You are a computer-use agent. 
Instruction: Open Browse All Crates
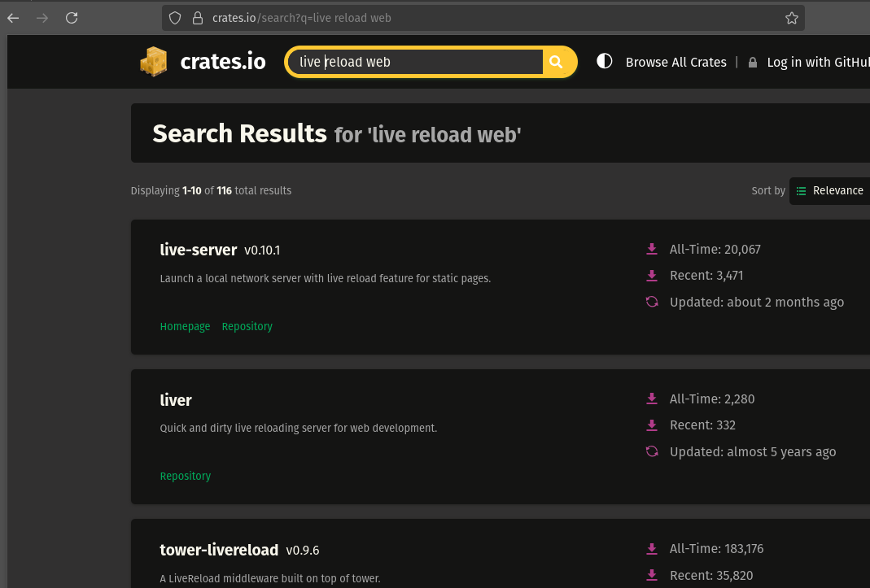tap(675, 62)
